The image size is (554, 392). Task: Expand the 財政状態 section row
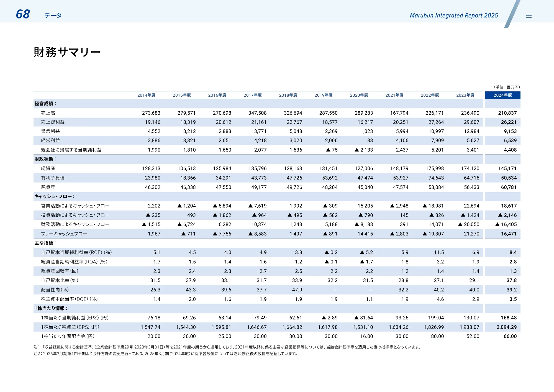(x=44, y=159)
